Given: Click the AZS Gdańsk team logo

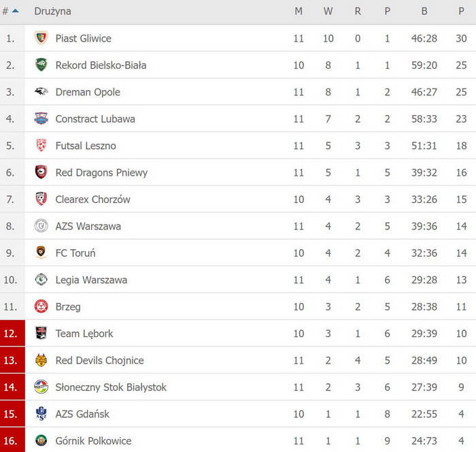Looking at the screenshot, I should (41, 414).
